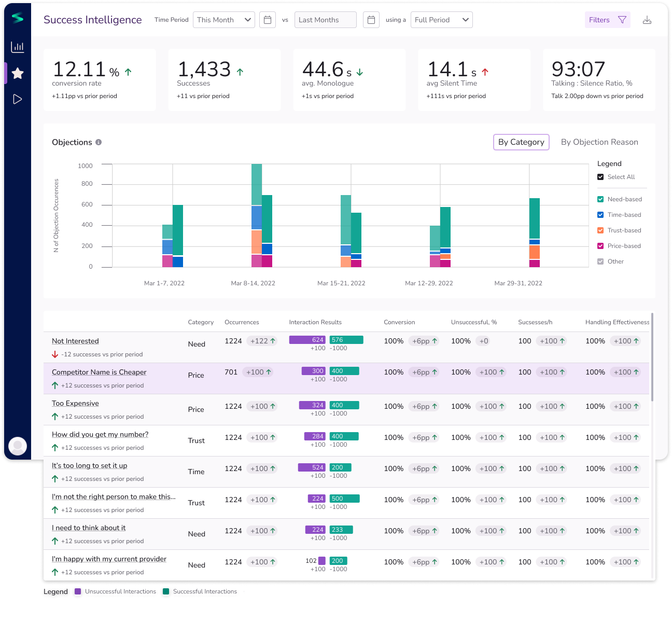
Task: Click the teal Successful Interactions legend swatch
Action: pos(166,591)
